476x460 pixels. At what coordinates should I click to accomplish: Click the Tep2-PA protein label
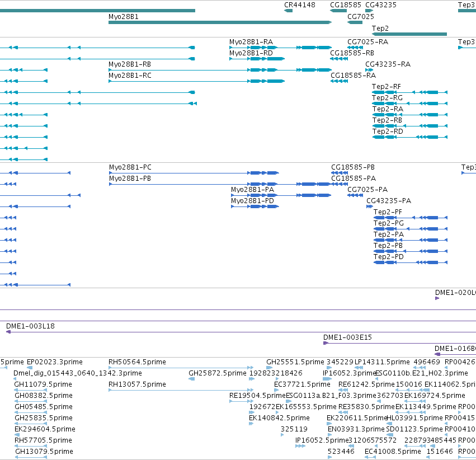tap(389, 234)
